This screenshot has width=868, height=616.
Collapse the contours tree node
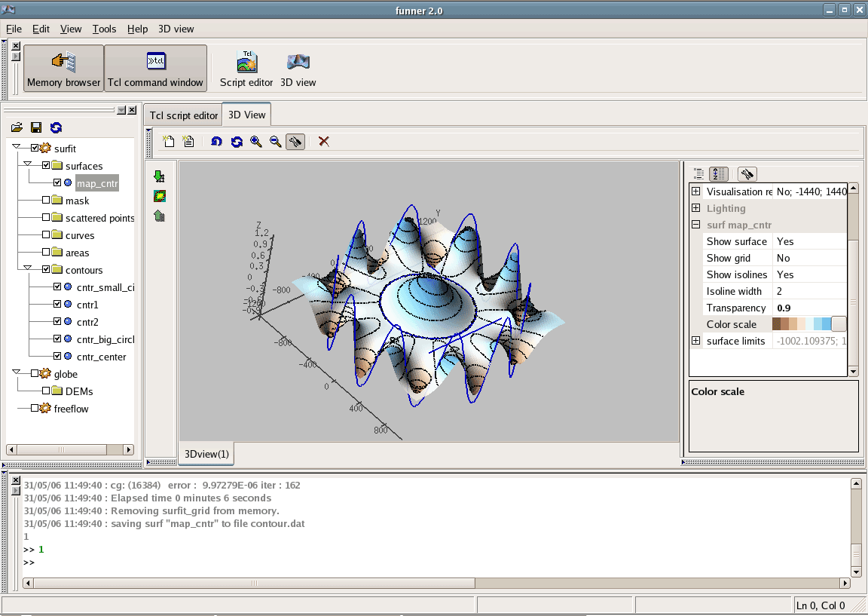coord(28,269)
